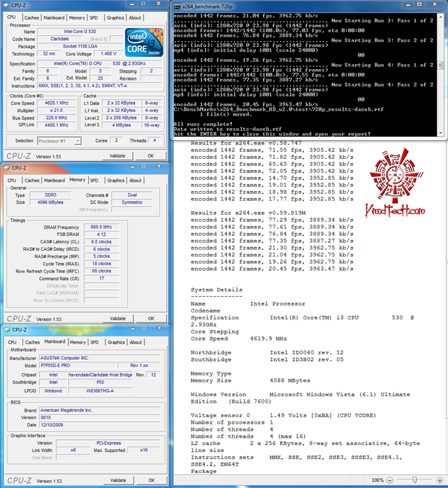Click the Channels # value Dual

pyautogui.click(x=132, y=195)
